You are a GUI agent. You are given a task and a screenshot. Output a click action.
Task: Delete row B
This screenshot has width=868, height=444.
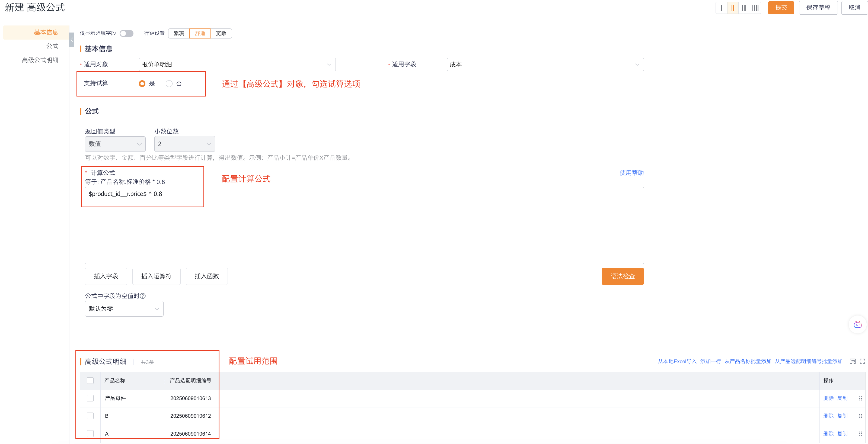point(828,416)
